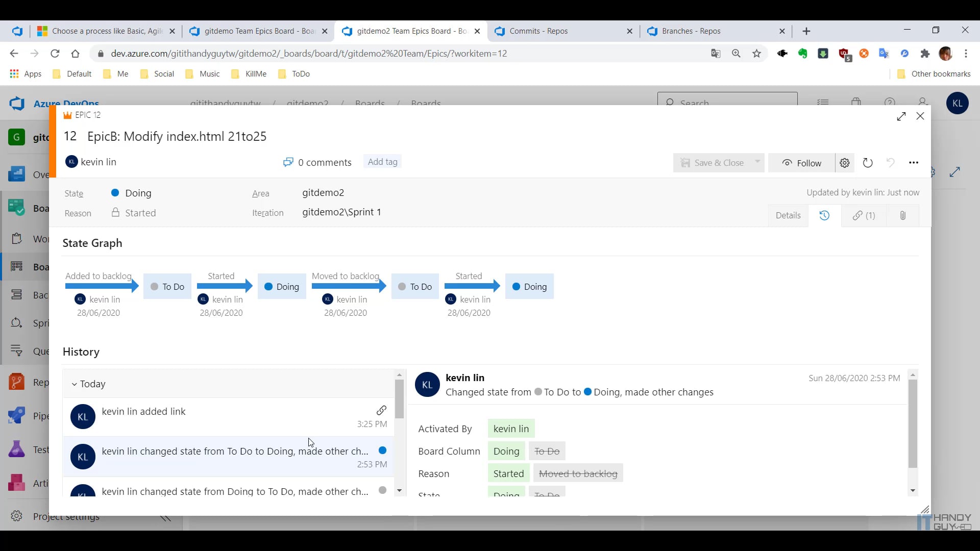Select the Pipelines icon in the sidebar
This screenshot has width=980, height=551.
pos(17,415)
